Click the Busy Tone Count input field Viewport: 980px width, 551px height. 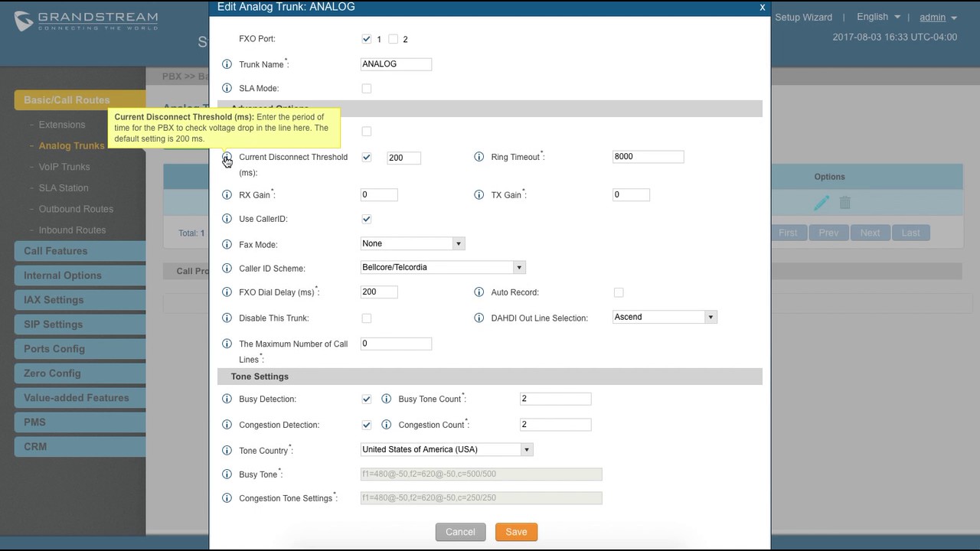pyautogui.click(x=555, y=399)
